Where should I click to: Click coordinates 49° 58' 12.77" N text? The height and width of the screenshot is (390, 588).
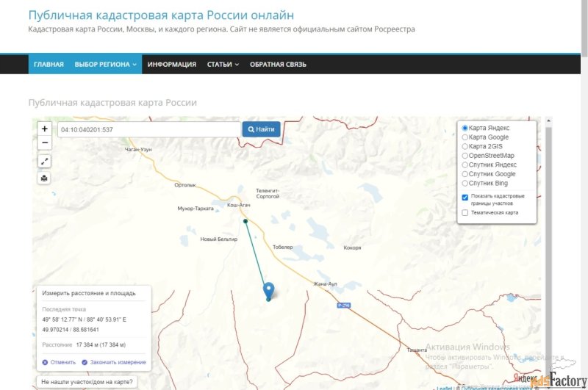[x=62, y=319]
